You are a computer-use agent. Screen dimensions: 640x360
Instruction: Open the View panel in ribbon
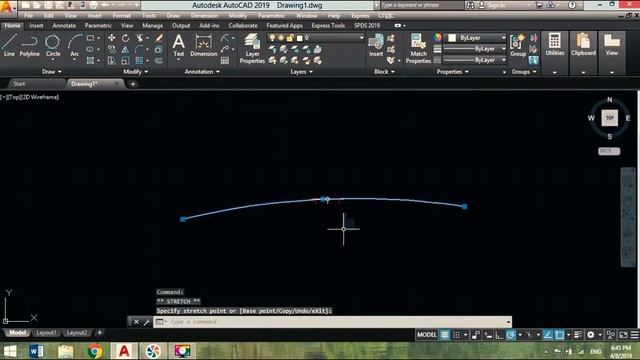point(611,45)
